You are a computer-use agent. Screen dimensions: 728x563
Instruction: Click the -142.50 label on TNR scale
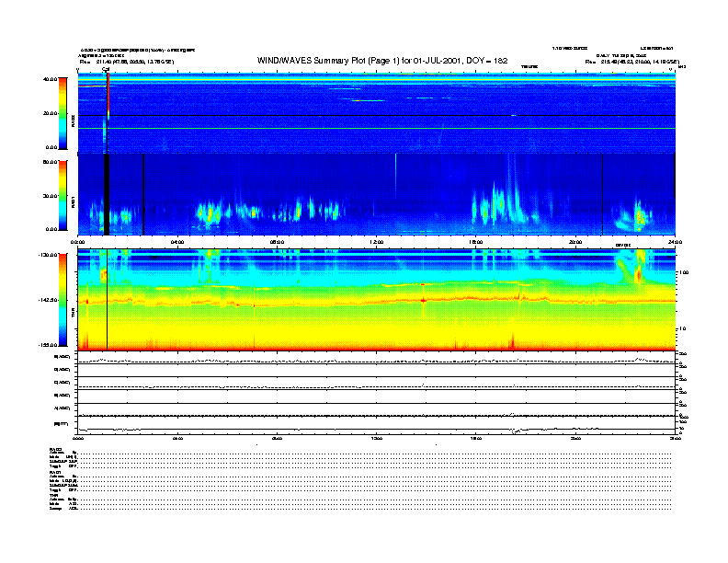tap(48, 300)
